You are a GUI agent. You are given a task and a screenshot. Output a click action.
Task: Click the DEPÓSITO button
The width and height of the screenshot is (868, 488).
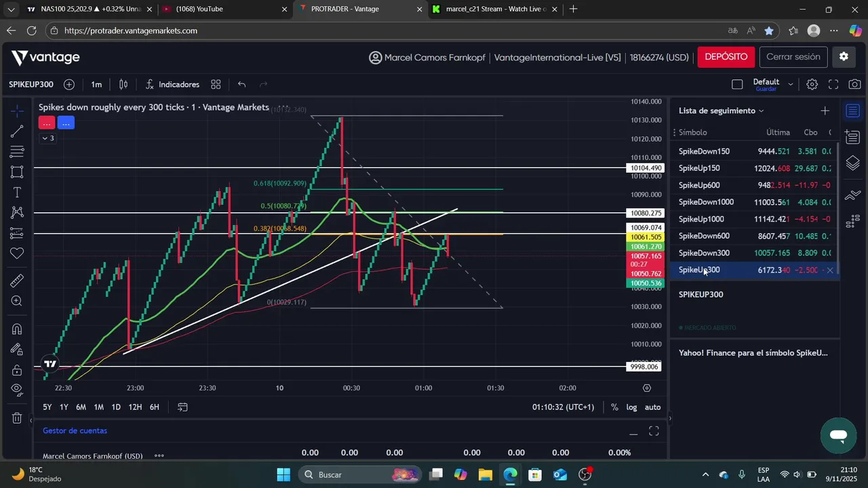coord(726,57)
